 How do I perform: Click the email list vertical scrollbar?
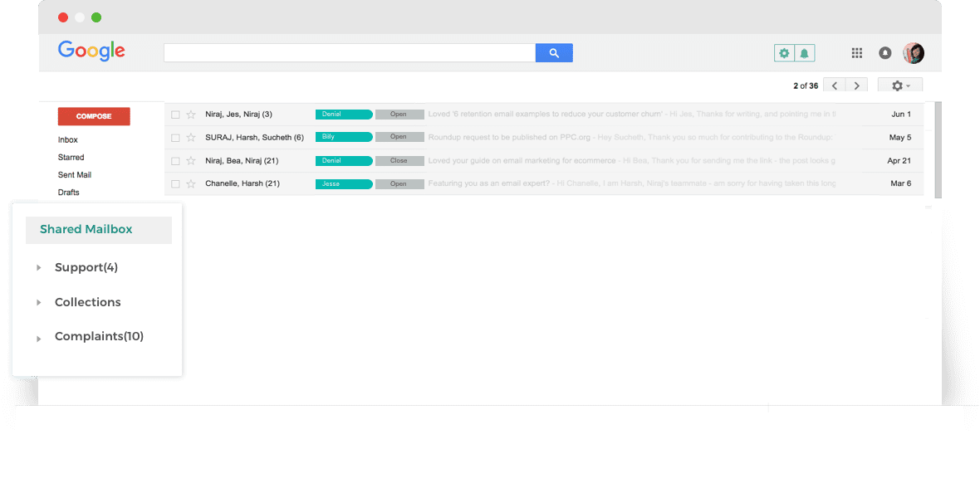938,149
